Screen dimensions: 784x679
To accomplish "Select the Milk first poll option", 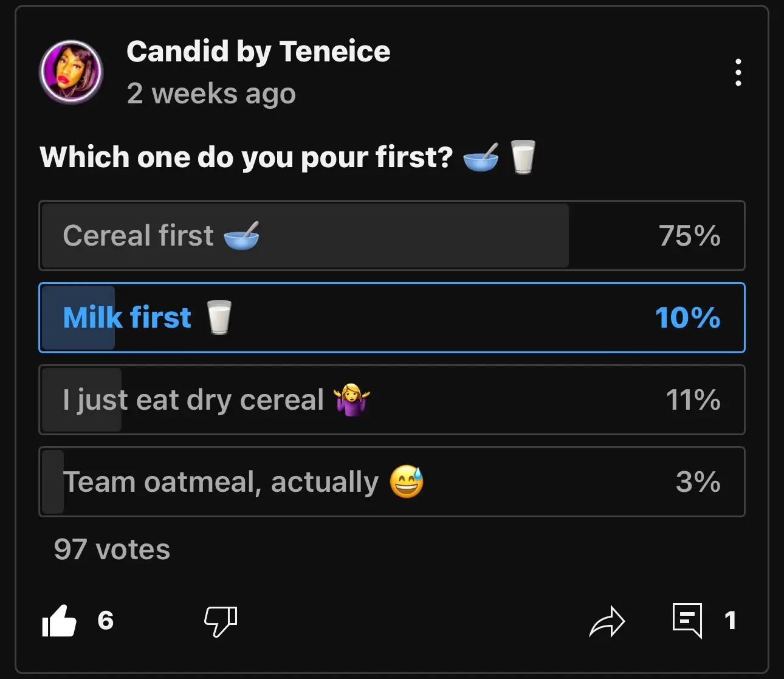I will (392, 317).
